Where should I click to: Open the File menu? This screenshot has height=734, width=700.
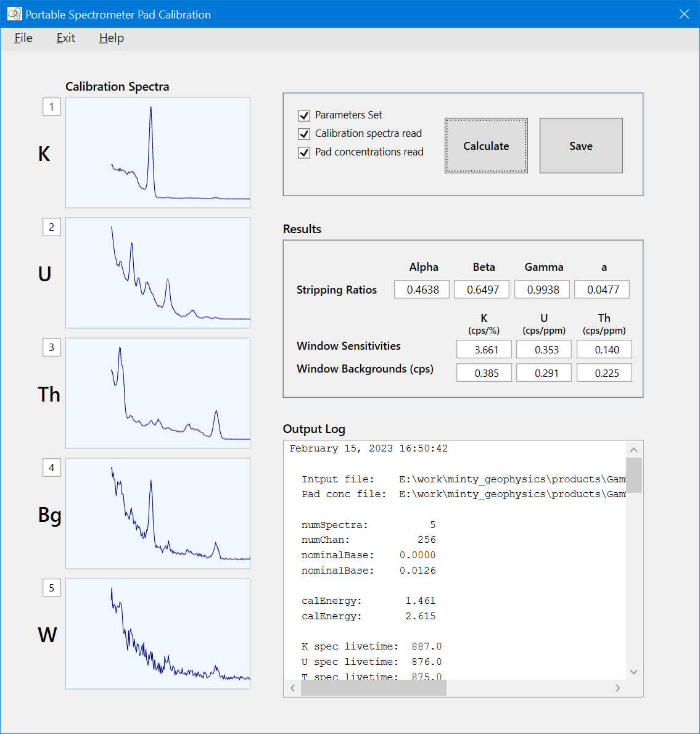click(23, 38)
